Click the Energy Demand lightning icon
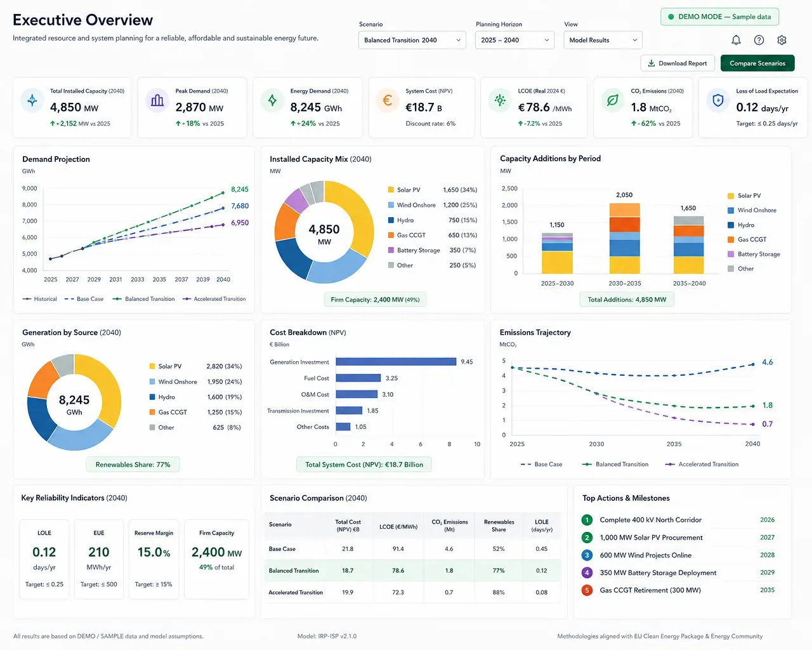Screen dimensions: 812x650 tap(272, 100)
